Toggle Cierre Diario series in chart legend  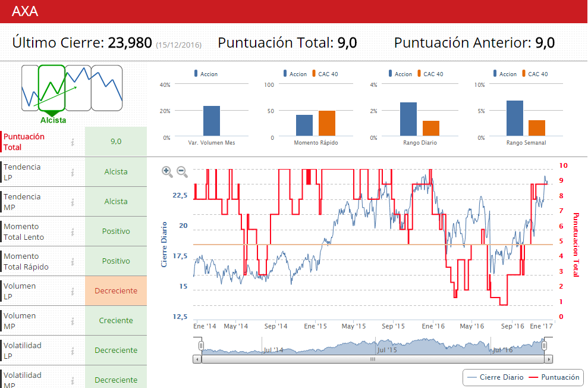click(496, 377)
